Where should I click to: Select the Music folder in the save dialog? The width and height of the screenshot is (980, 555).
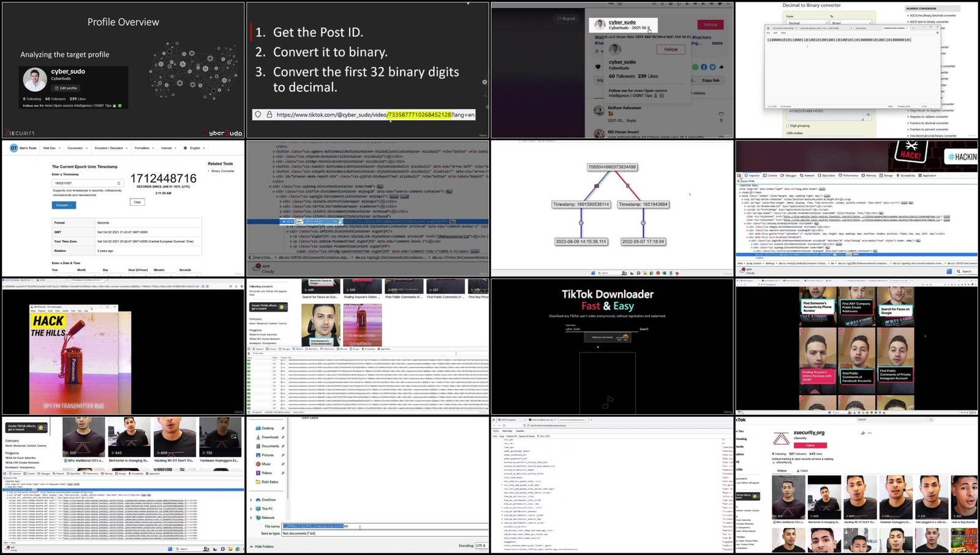pos(266,464)
